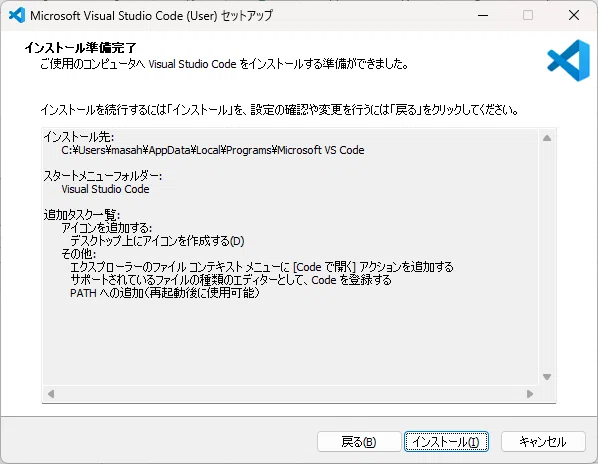Click the インストールを続行するには instruction line
This screenshot has width=598, height=464.
(x=280, y=110)
